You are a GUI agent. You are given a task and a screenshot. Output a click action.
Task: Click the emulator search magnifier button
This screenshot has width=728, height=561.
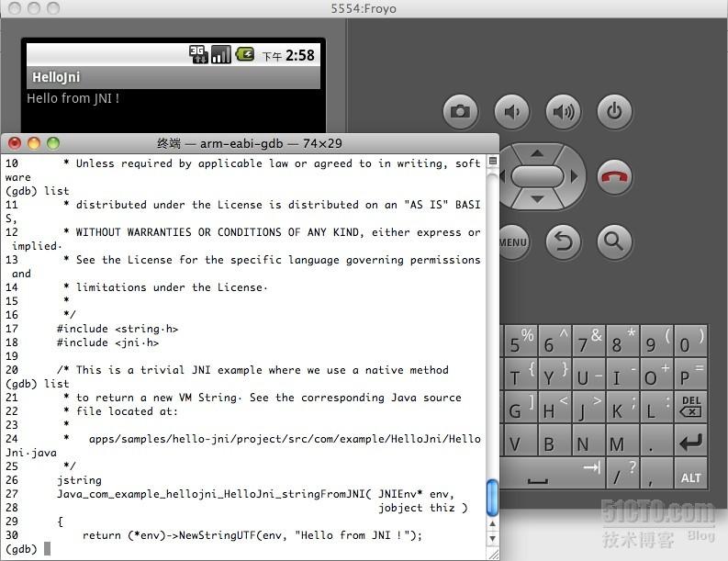tap(614, 242)
